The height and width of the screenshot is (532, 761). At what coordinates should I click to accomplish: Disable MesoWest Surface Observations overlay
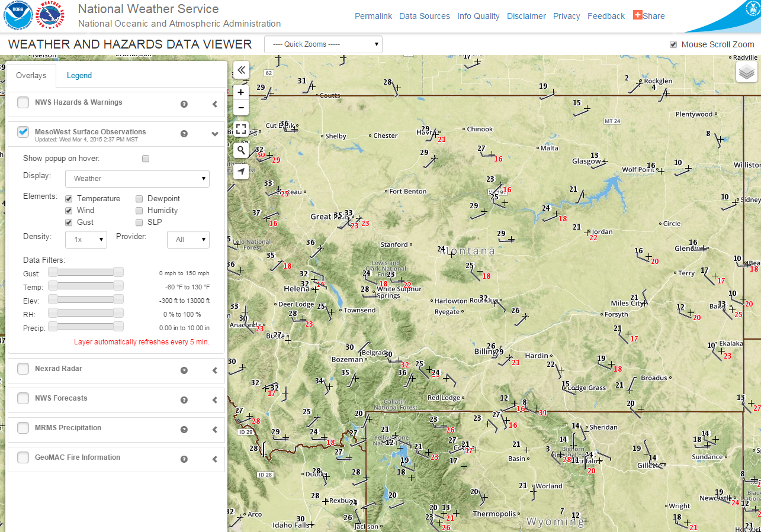[x=23, y=132]
